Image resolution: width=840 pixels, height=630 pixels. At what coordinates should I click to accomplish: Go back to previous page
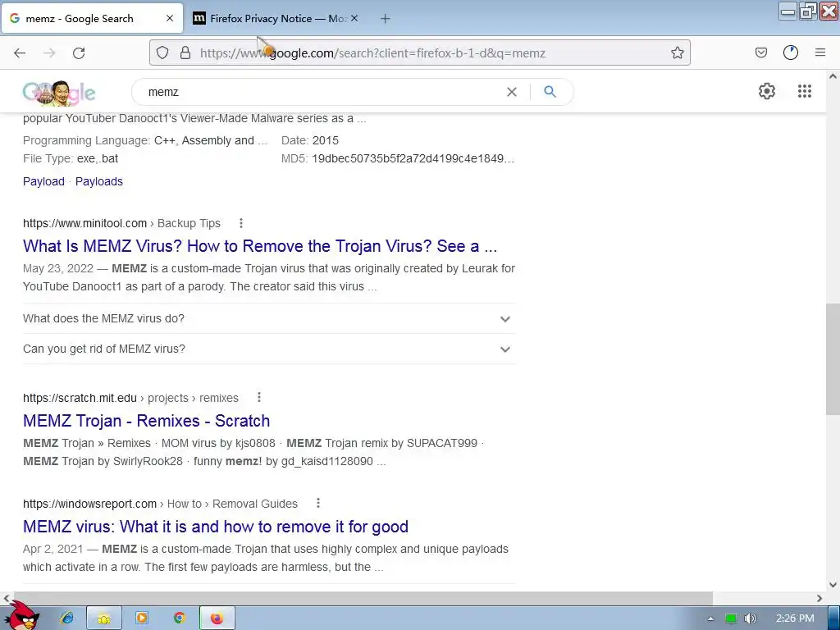[20, 53]
